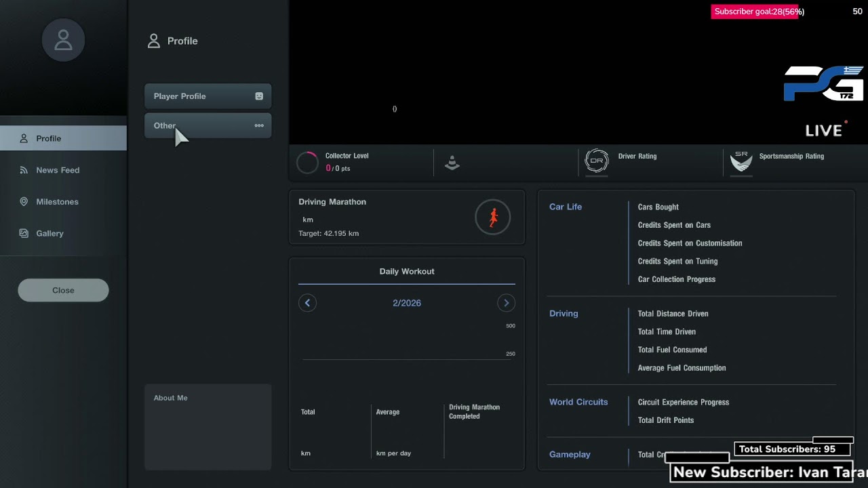Click the Target: 42.195 km text

pyautogui.click(x=329, y=233)
